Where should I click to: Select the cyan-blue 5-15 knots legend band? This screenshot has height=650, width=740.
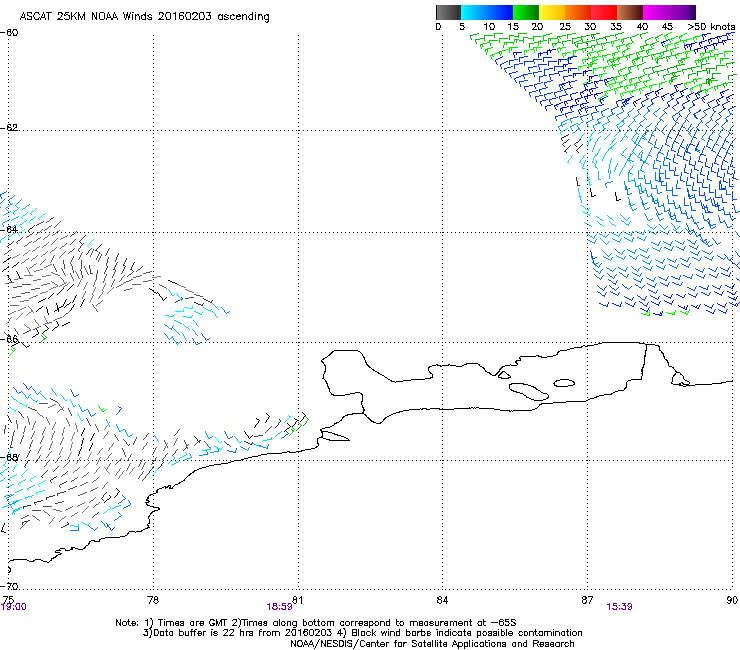pos(487,12)
